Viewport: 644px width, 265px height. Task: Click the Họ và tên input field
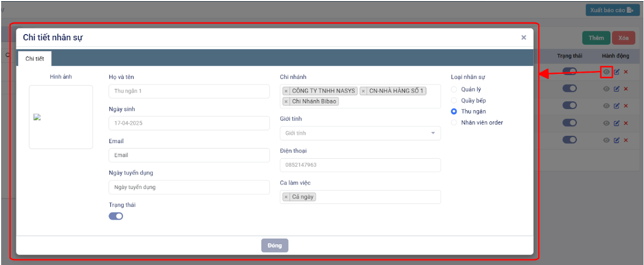tap(189, 91)
